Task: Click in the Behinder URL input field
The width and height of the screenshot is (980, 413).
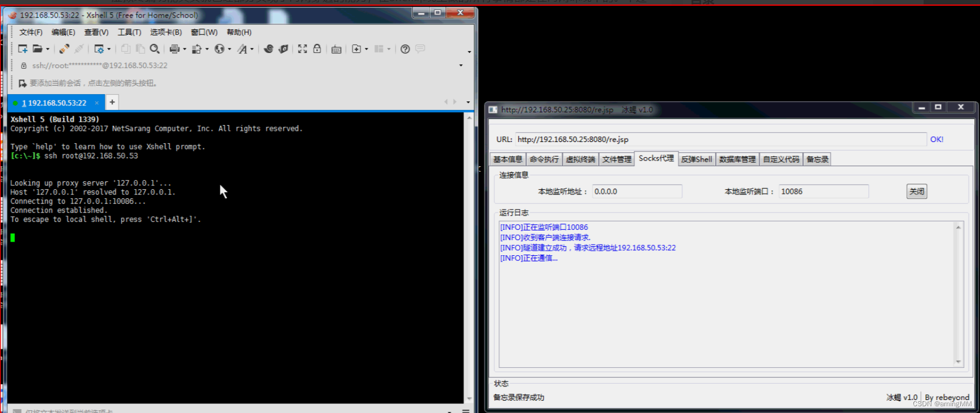Action: (x=721, y=139)
